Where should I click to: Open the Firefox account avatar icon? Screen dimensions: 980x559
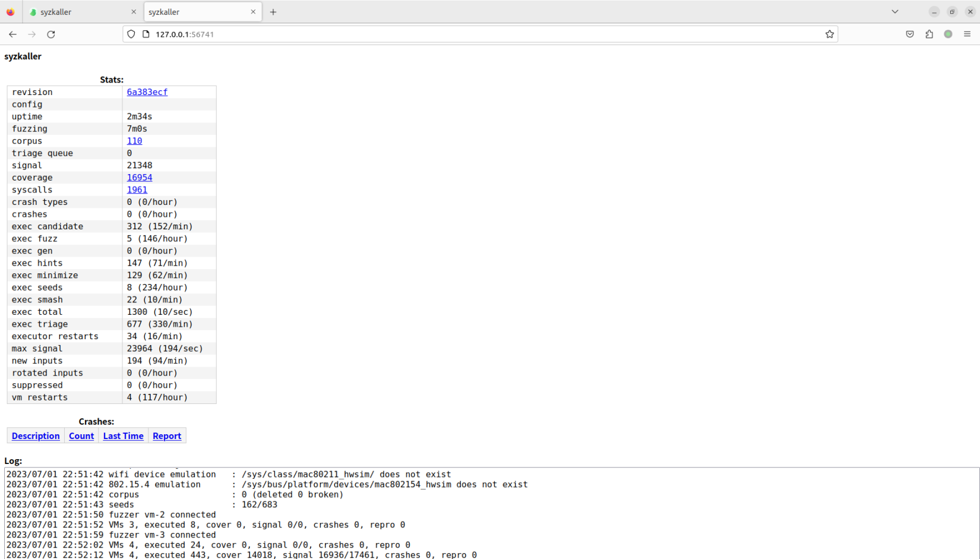click(x=948, y=34)
